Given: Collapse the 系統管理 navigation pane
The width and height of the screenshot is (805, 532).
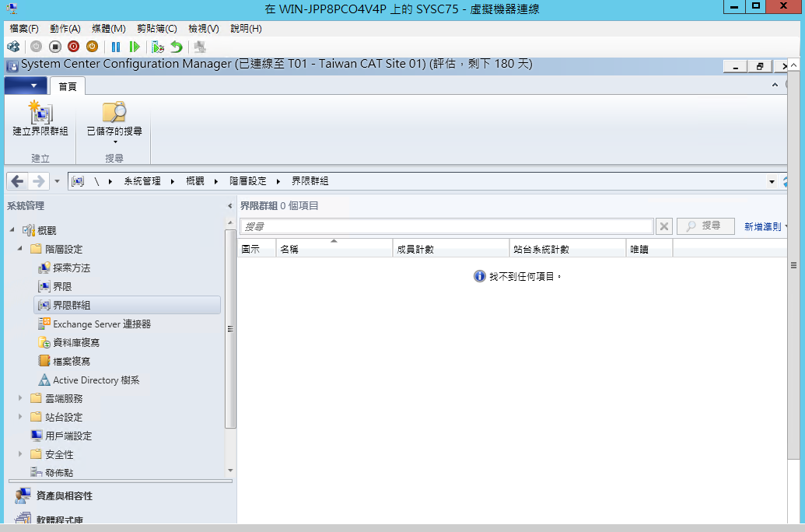Looking at the screenshot, I should coord(230,206).
